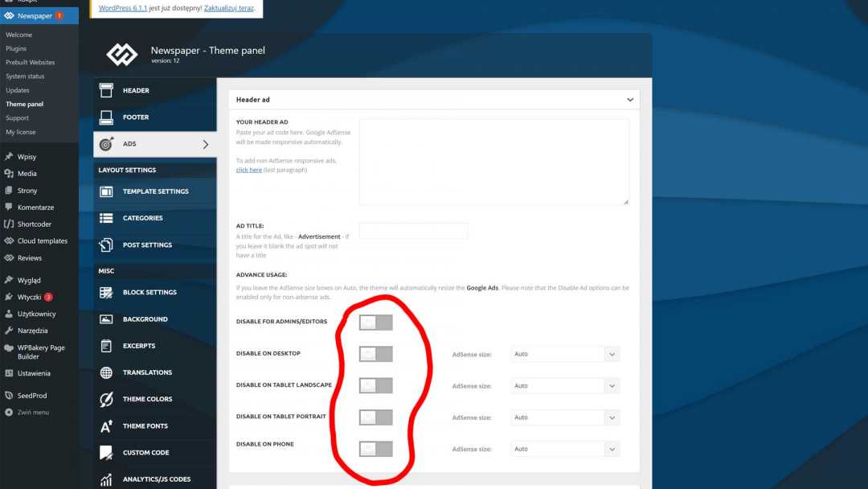Open the phone AdSense size dropdown
This screenshot has height=489, width=868.
click(x=565, y=449)
